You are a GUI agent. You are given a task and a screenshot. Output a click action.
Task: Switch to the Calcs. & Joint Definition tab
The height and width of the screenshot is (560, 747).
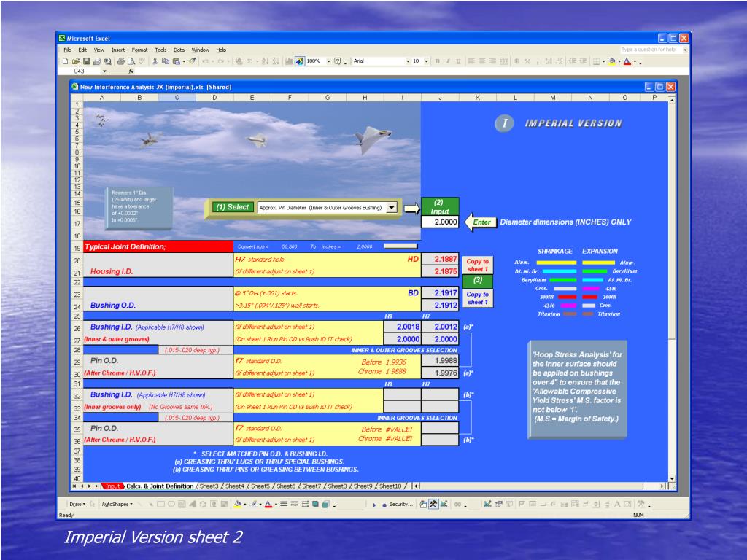(x=160, y=486)
